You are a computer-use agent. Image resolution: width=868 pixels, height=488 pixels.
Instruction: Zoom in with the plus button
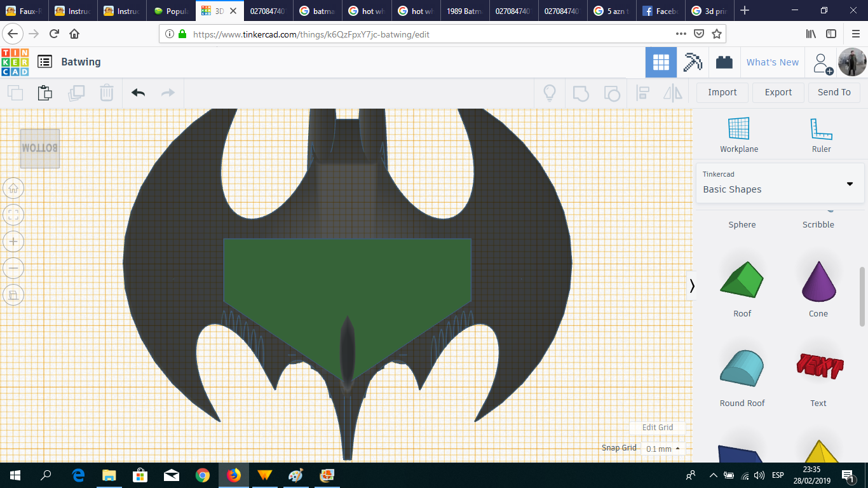(13, 241)
